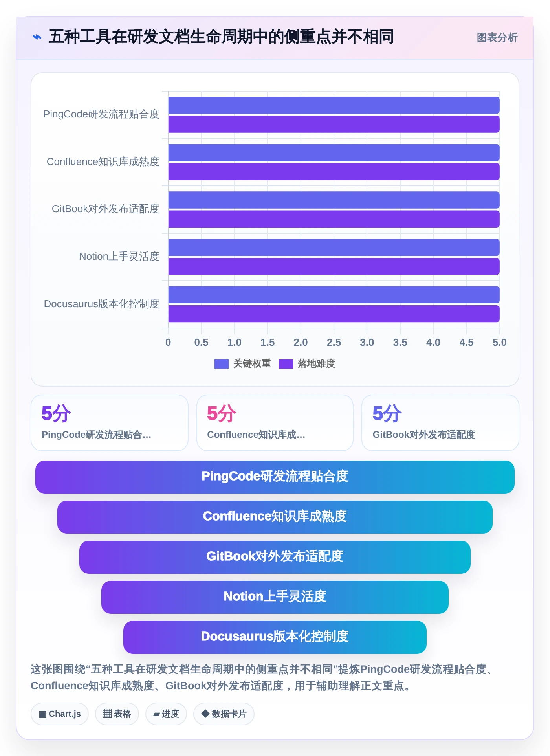Click the lightning icon beside the title

(37, 37)
